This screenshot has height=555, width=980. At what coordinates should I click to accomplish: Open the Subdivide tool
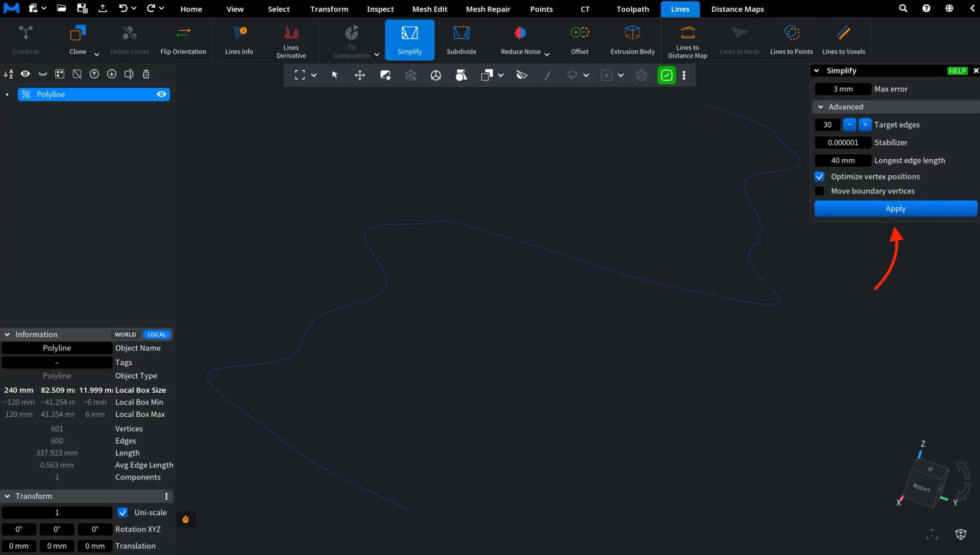(461, 40)
